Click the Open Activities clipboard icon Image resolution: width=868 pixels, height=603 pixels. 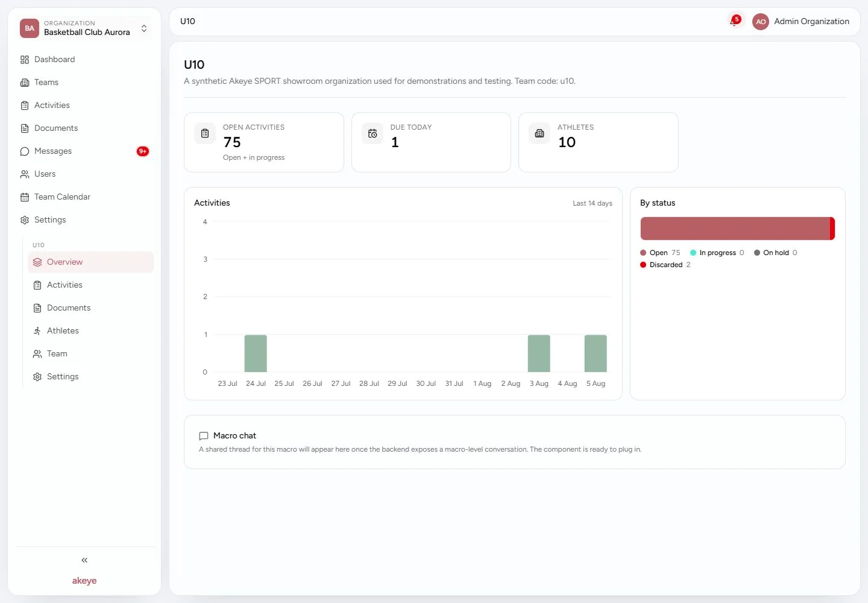tap(205, 133)
